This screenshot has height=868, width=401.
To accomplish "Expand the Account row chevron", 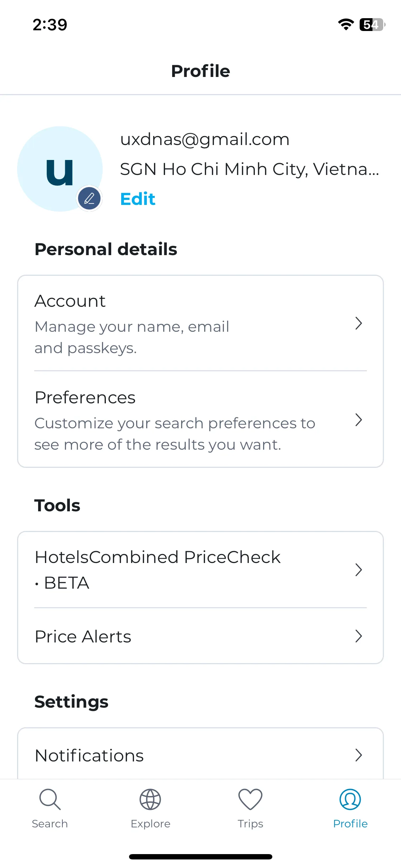I will tap(359, 324).
